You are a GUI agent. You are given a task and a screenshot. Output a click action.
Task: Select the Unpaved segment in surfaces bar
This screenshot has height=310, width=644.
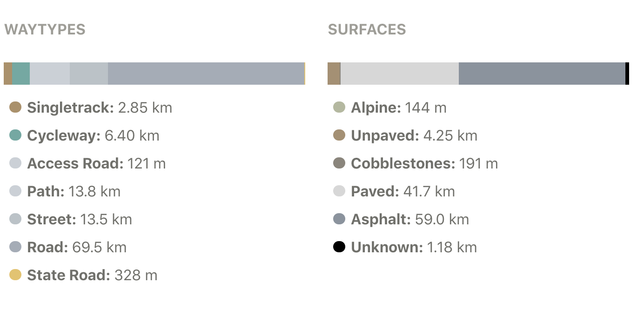point(334,74)
